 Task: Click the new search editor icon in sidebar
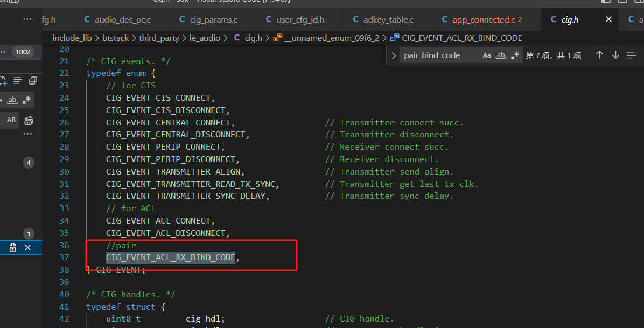tap(3, 81)
